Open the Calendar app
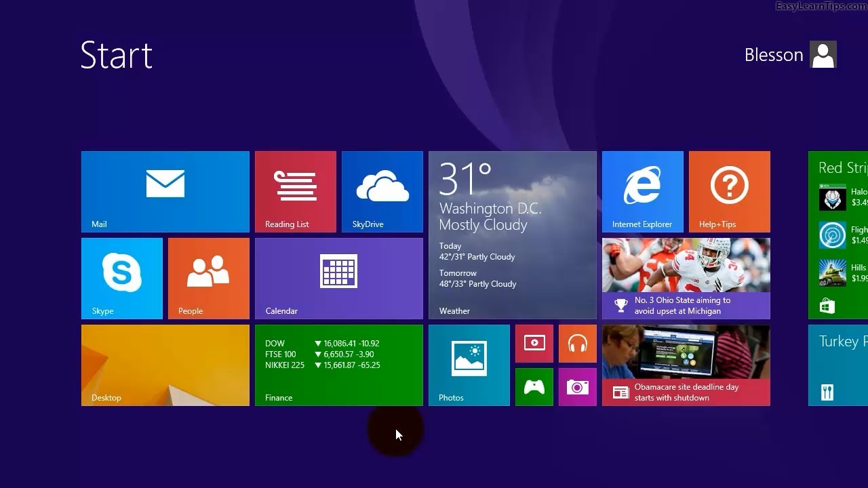868x488 pixels. (x=338, y=278)
